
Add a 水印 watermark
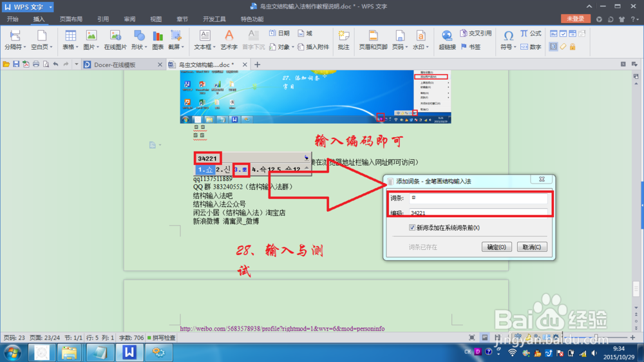(421, 41)
